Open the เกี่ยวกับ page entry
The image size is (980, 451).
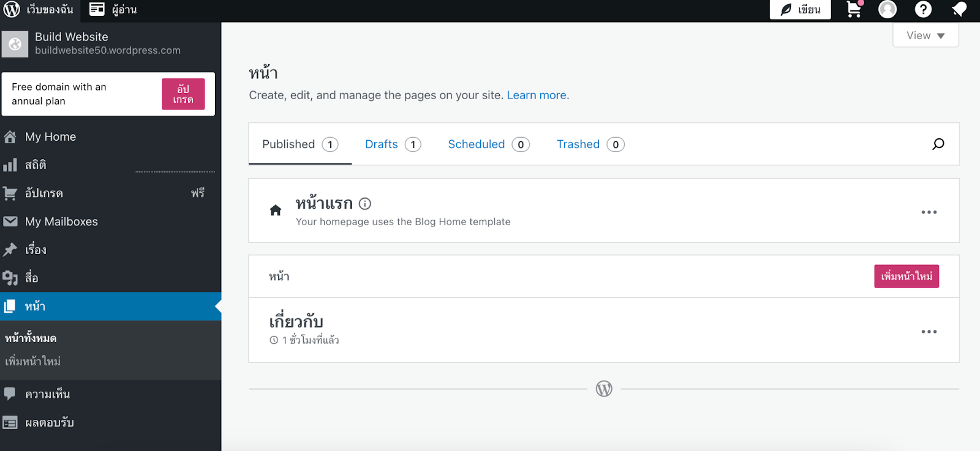click(296, 322)
